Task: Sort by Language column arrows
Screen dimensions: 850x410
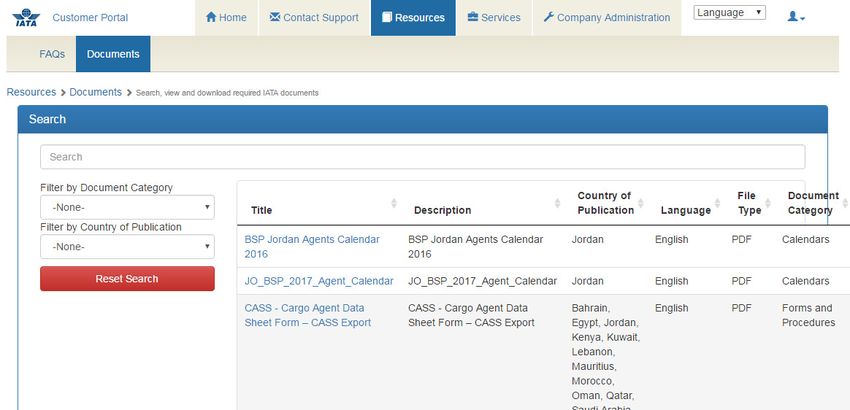Action: coord(717,203)
